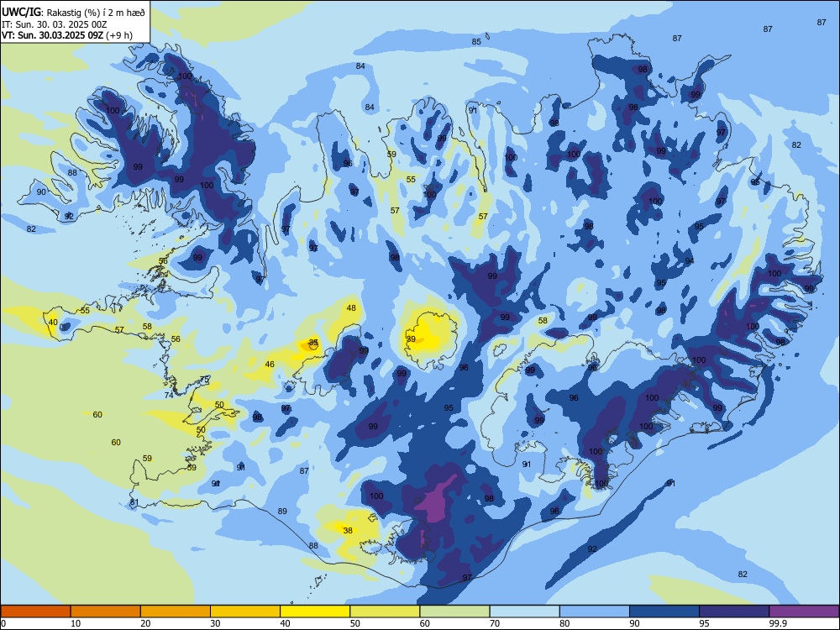This screenshot has height=630, width=840.
Task: Click the '75' humidity value on map
Action: tap(204, 380)
